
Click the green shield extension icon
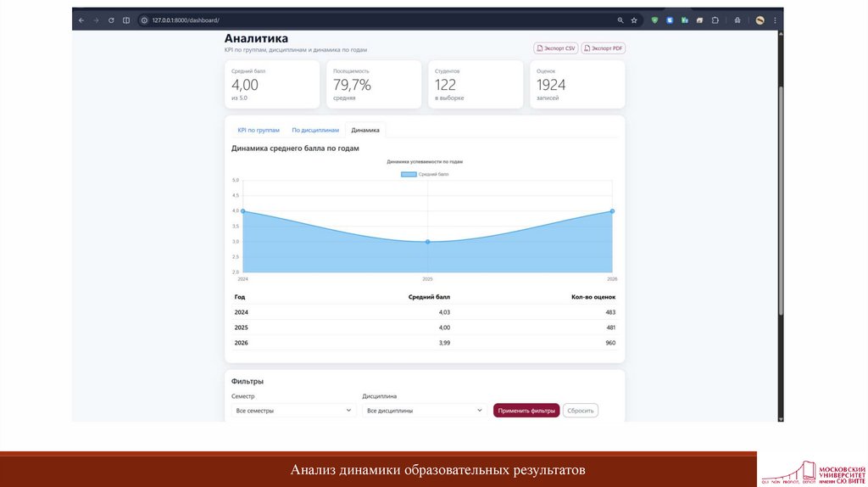(654, 20)
